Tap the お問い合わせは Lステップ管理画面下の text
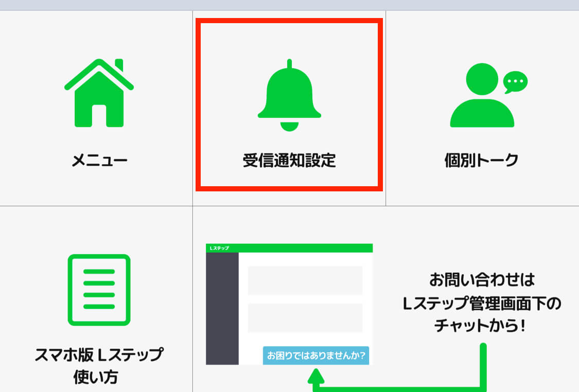This screenshot has width=579, height=392. (482, 291)
